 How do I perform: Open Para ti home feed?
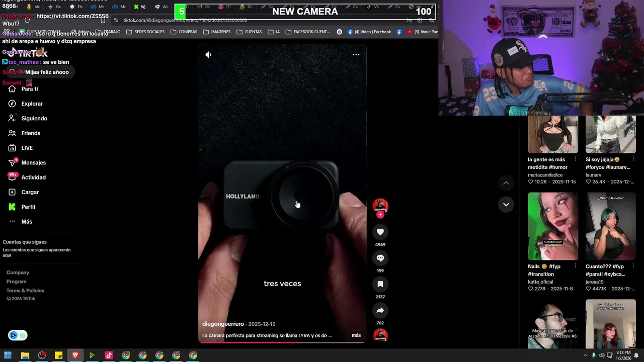tap(24, 89)
